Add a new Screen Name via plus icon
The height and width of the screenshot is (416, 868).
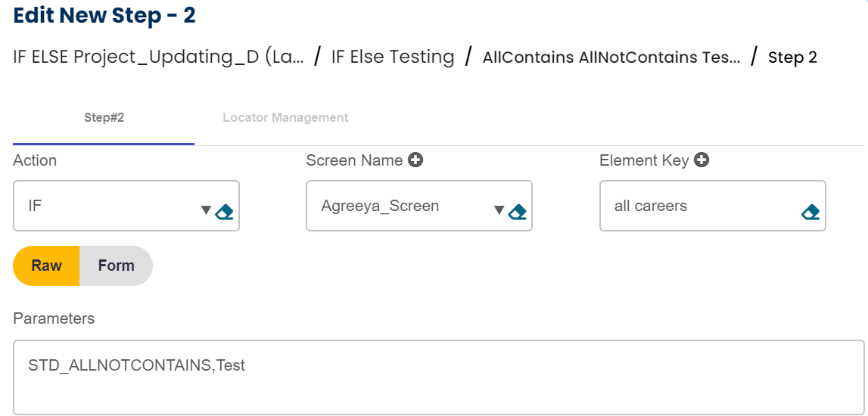point(415,160)
